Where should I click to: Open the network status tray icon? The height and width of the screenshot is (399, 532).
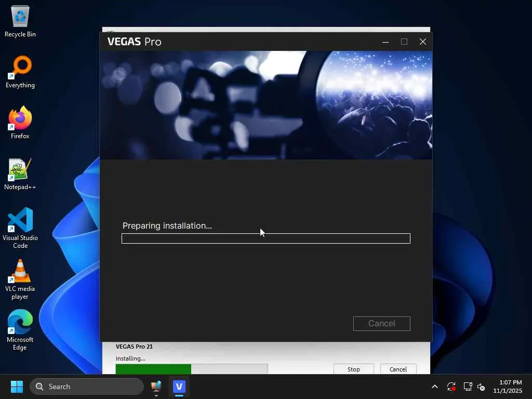point(468,387)
